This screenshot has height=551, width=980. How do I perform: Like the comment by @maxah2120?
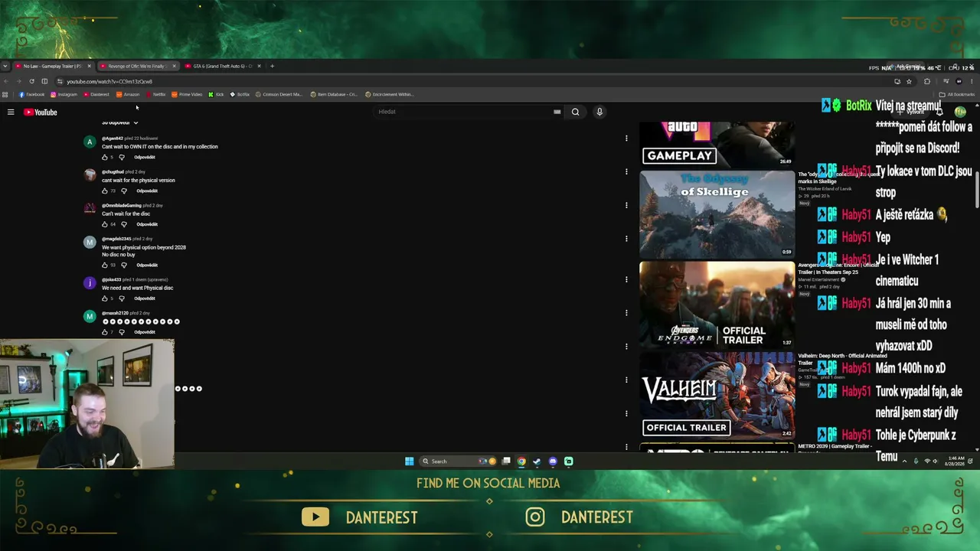click(105, 332)
